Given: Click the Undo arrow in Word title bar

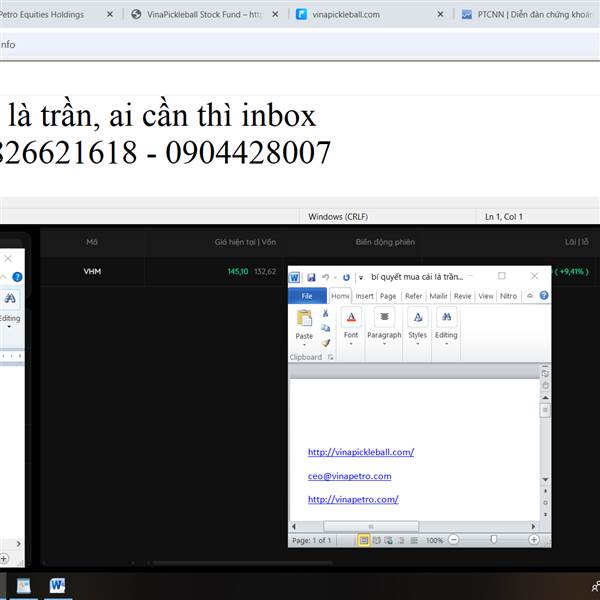Looking at the screenshot, I should point(325,277).
